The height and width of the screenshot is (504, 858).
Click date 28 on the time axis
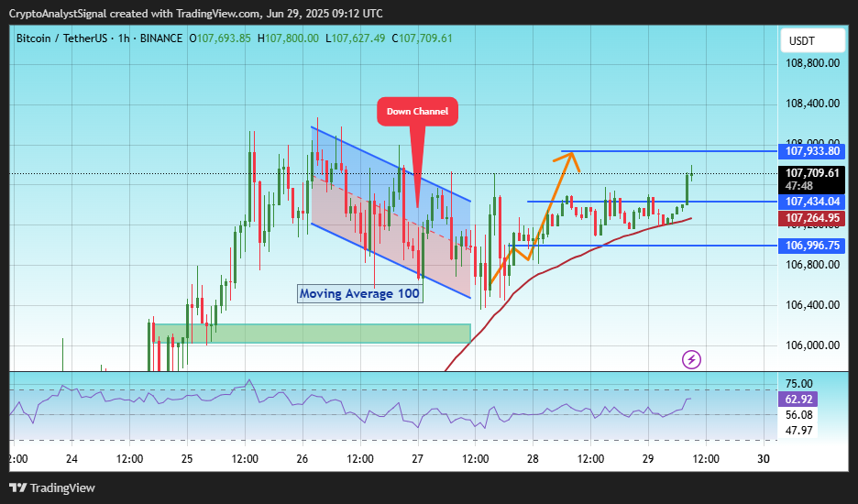533,458
